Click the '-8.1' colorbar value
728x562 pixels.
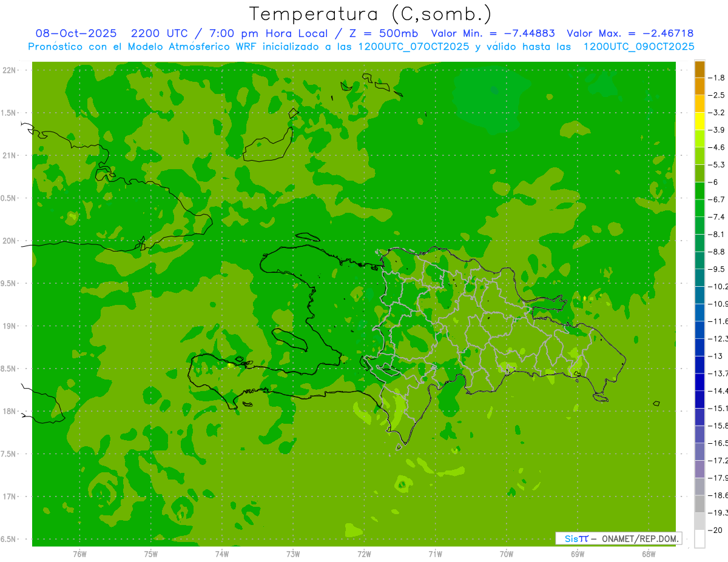point(717,234)
